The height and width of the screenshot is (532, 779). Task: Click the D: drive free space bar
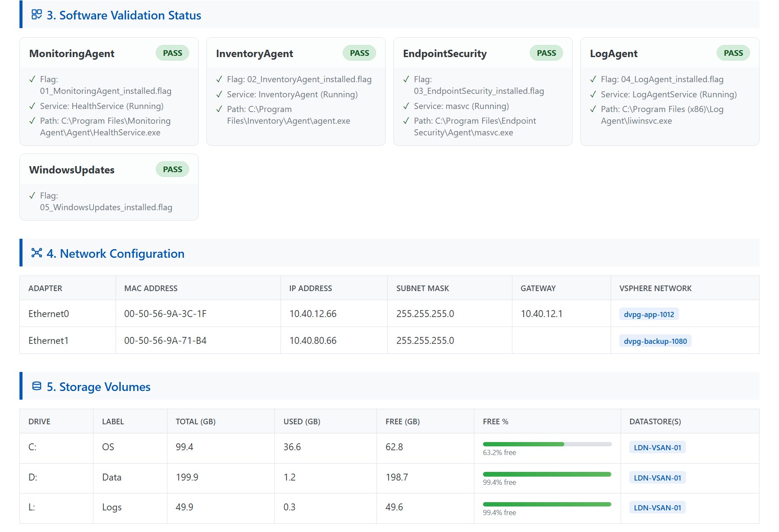click(x=547, y=474)
